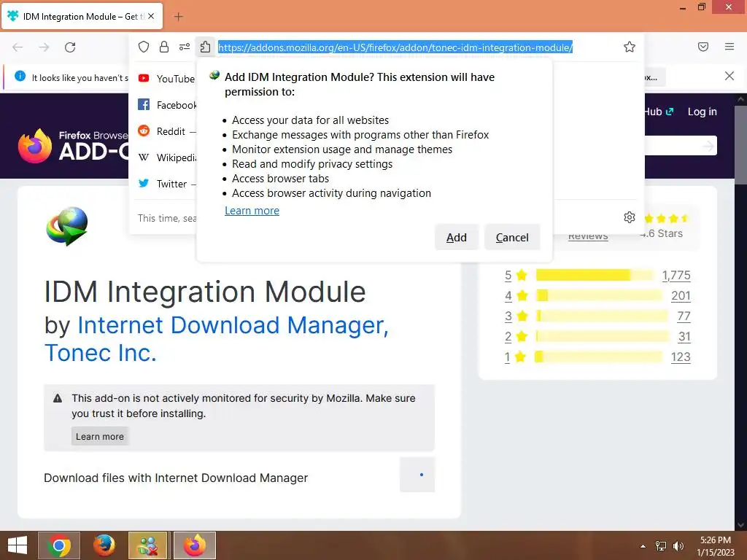Submit add-on search with the arrow button
The image size is (747, 560).
(x=708, y=146)
